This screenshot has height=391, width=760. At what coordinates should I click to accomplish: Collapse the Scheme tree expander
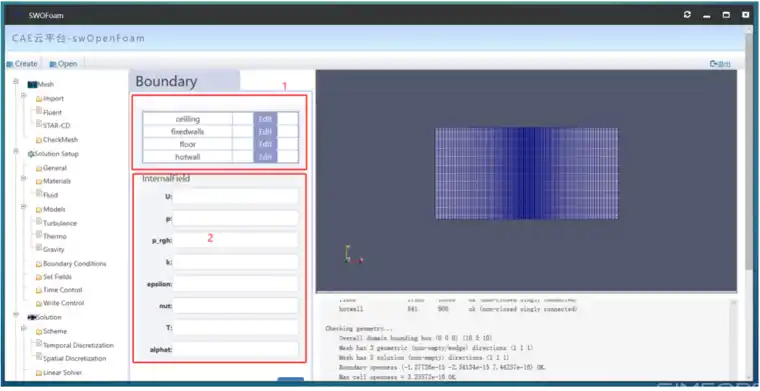pyautogui.click(x=23, y=328)
